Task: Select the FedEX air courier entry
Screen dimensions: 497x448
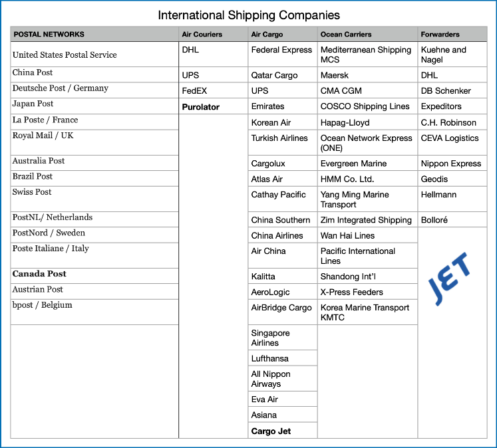Action: (x=194, y=91)
